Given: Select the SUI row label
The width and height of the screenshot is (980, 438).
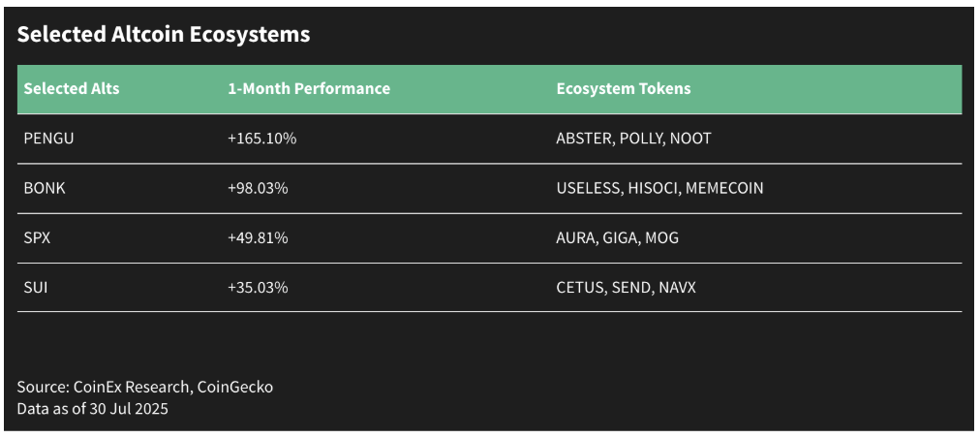Looking at the screenshot, I should (36, 287).
